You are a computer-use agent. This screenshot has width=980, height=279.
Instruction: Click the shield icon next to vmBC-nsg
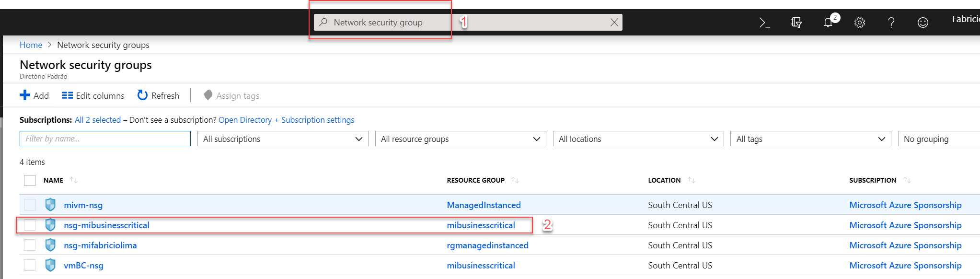(50, 265)
